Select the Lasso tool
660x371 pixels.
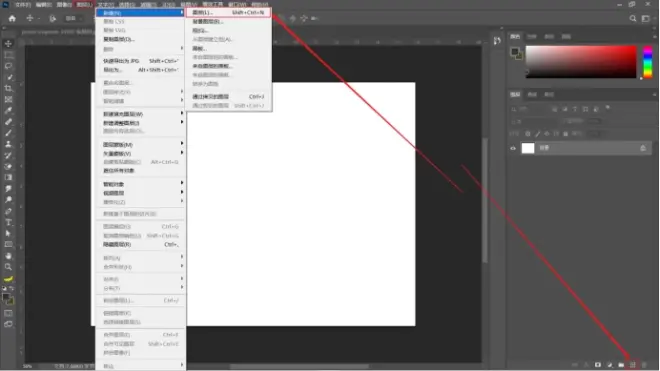click(x=8, y=66)
